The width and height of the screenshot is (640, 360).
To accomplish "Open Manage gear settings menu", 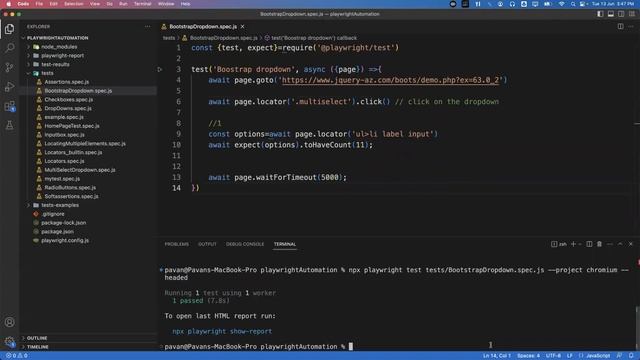I will coord(9,342).
